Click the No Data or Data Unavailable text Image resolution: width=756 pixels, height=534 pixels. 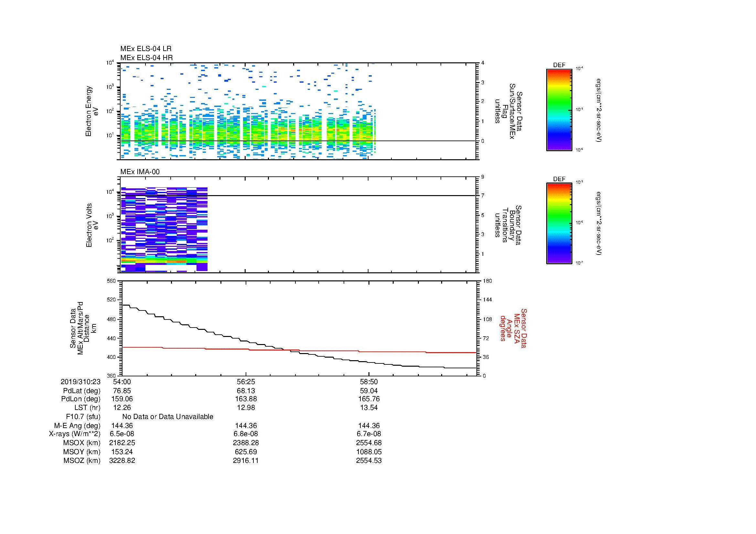[168, 417]
